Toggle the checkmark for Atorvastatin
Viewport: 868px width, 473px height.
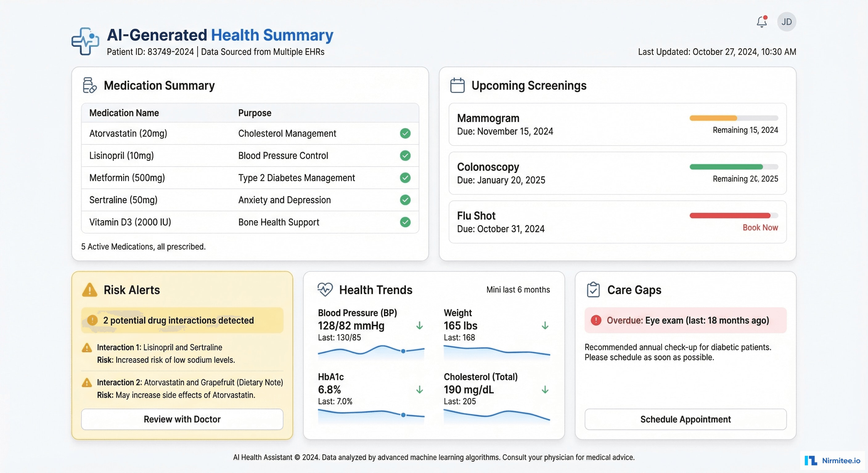[x=405, y=133]
